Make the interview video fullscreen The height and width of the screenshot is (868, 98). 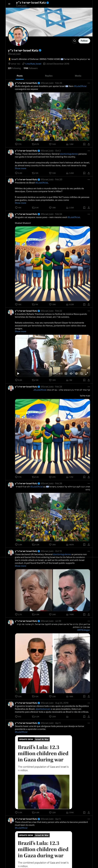(x=87, y=373)
